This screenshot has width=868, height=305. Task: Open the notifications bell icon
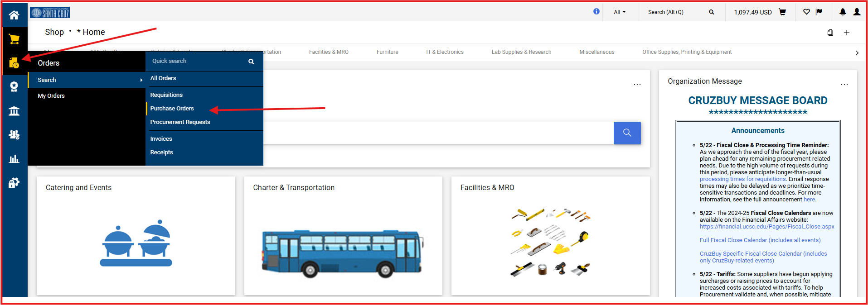pyautogui.click(x=843, y=12)
